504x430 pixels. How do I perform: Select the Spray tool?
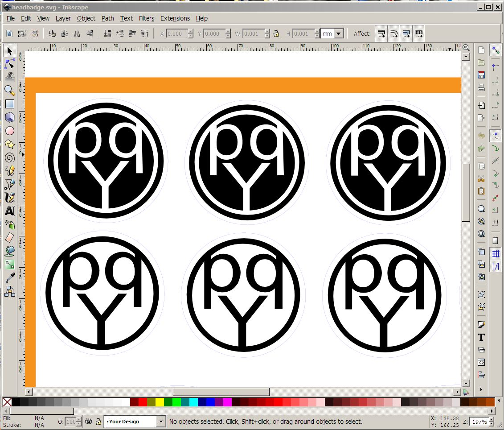pos(10,224)
